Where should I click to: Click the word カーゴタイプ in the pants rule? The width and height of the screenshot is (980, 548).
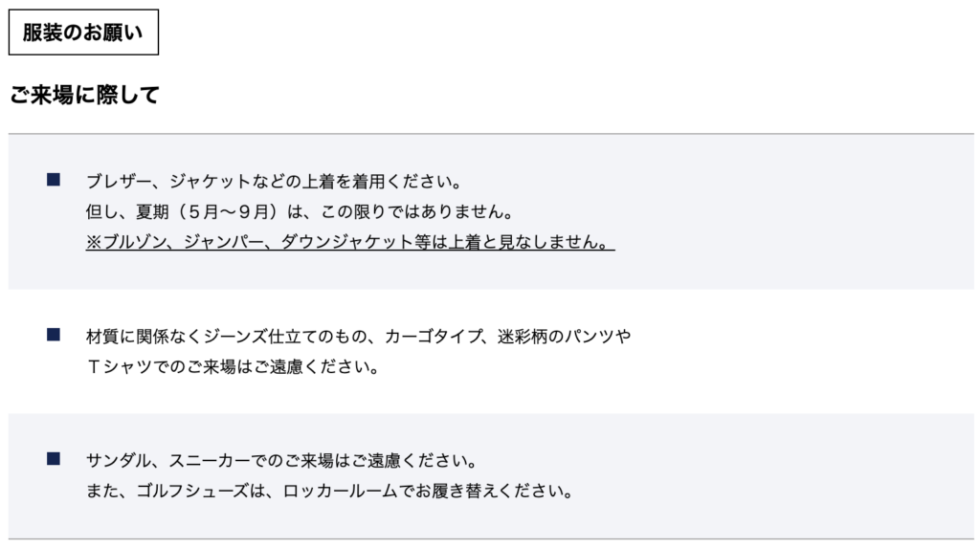pos(434,336)
